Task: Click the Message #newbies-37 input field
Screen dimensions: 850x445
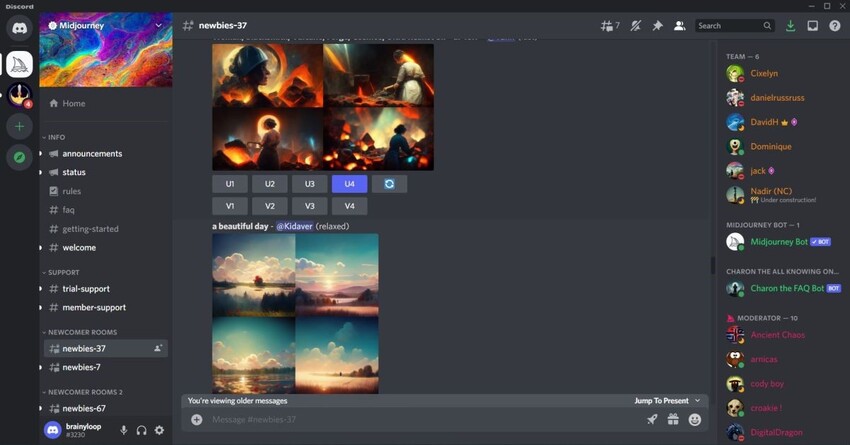Action: coord(420,420)
